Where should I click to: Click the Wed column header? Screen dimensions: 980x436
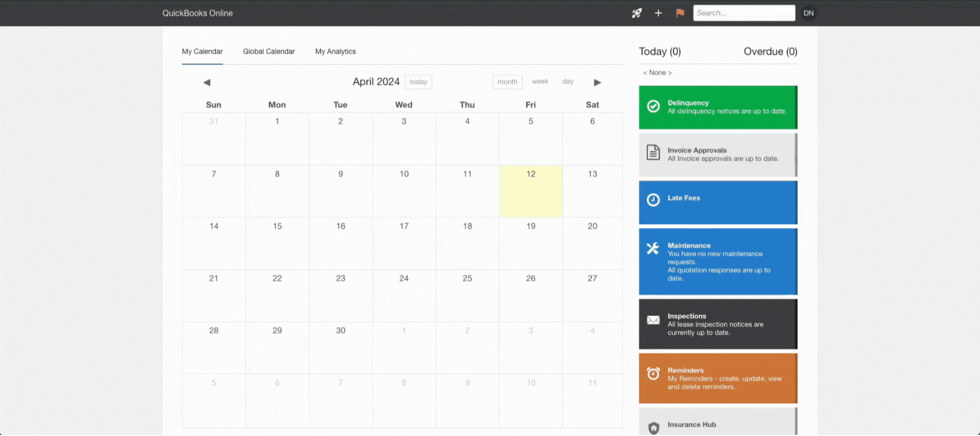(x=404, y=105)
